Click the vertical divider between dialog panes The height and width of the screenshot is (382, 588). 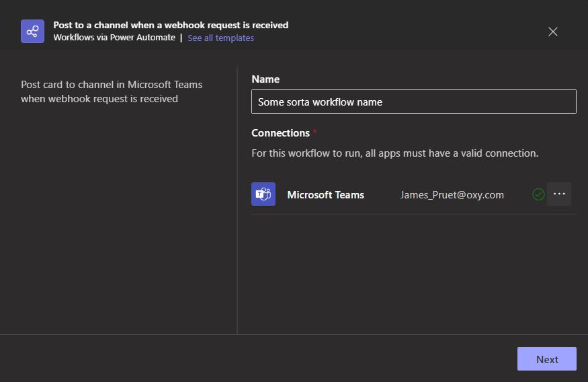click(x=237, y=201)
